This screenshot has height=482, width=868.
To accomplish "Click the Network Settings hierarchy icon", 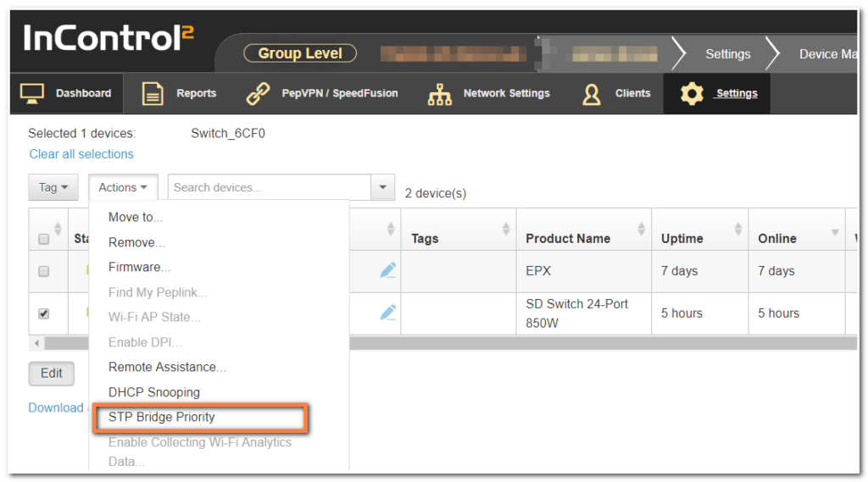I will pos(440,94).
